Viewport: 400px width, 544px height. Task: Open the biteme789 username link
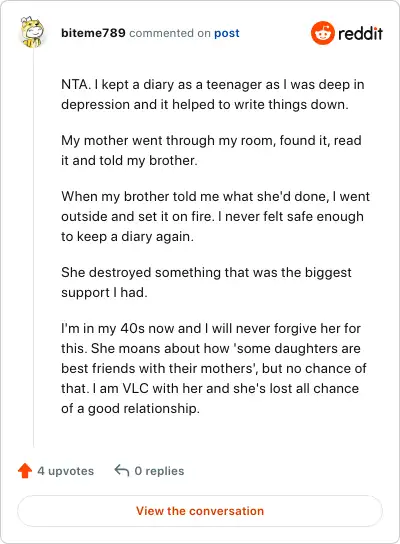coord(93,33)
